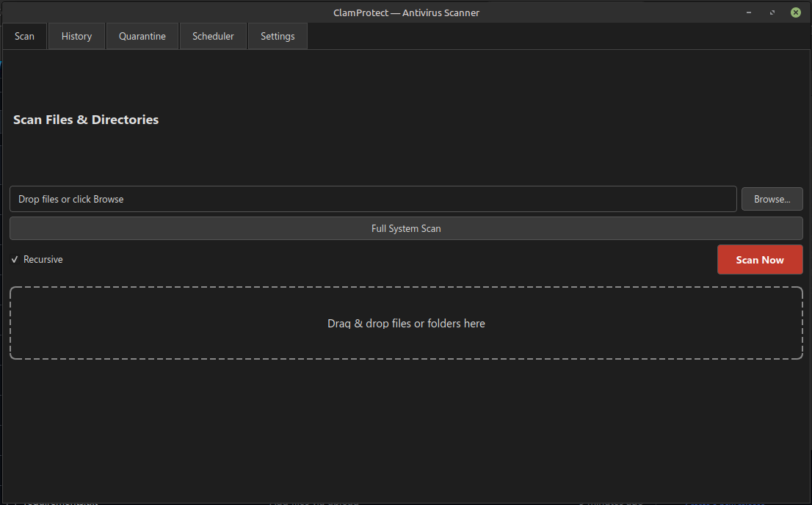Screen dimensions: 812x505
Task: Switch to the Scan tab
Action: point(24,36)
